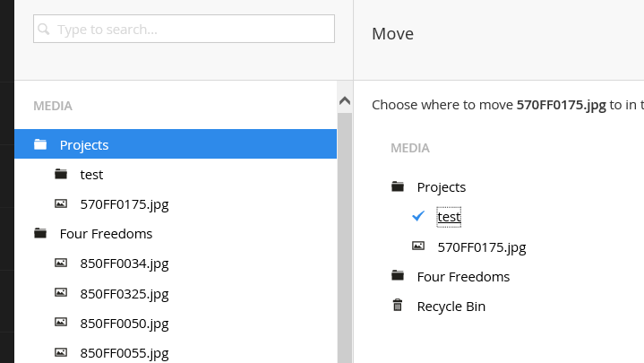Open 570FF0175.jpg under Projects in left tree
This screenshot has height=363, width=644.
(125, 203)
